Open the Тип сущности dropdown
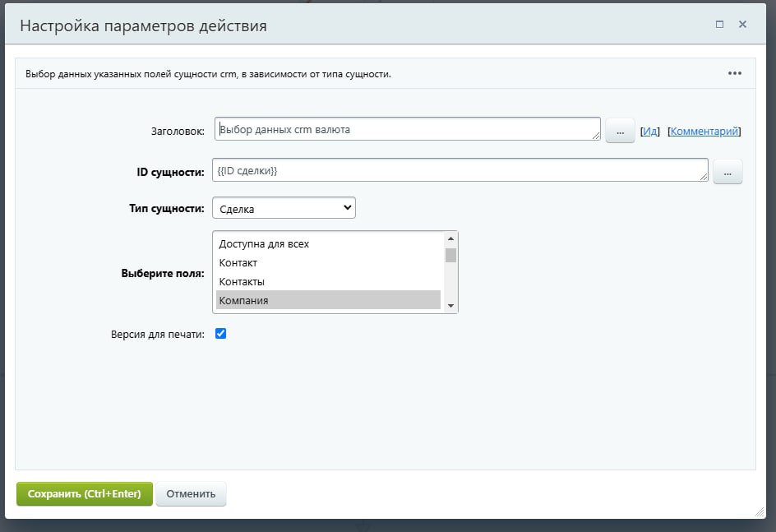 click(284, 208)
